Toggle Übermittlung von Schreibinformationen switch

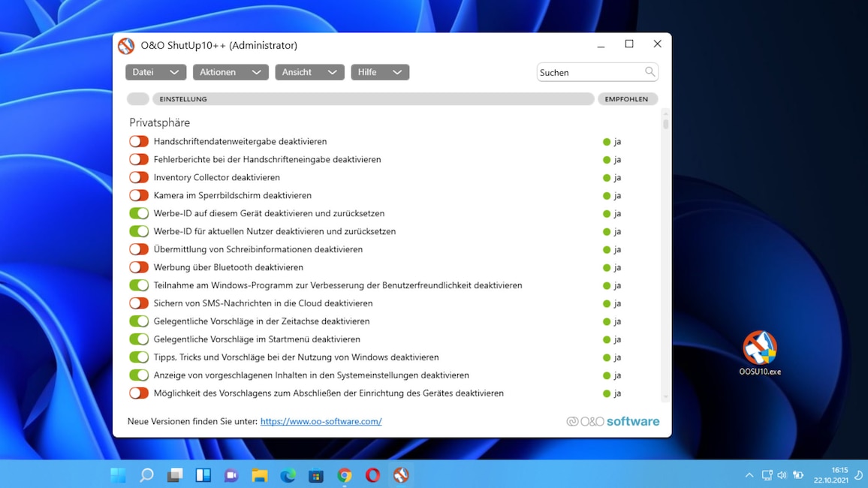click(139, 249)
